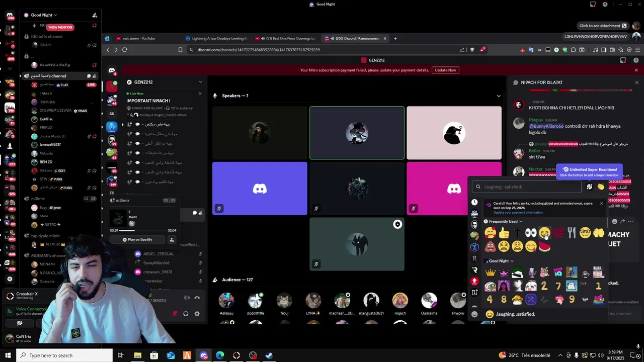Click the Update Now button in banner
The image size is (644, 362).
coord(445,70)
